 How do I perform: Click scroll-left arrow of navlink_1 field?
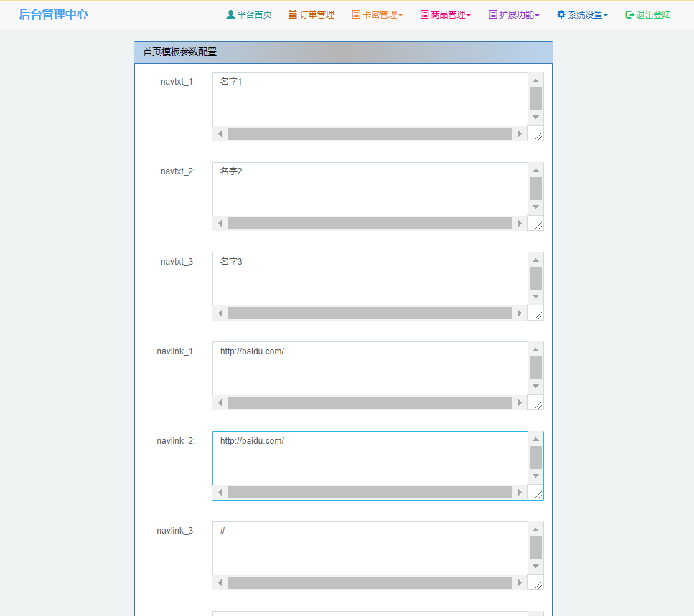coord(220,403)
